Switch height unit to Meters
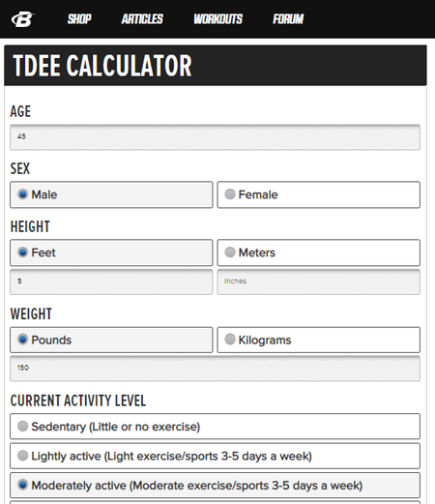 click(x=318, y=252)
